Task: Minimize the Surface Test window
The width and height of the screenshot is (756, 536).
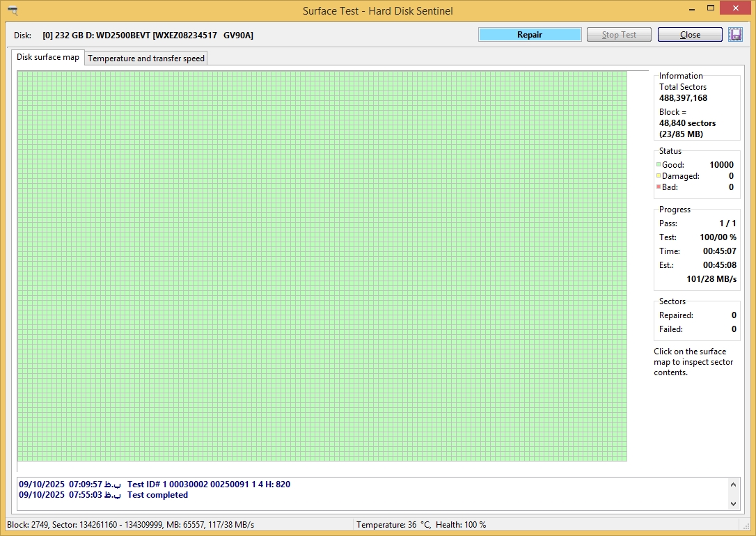Action: [x=691, y=8]
